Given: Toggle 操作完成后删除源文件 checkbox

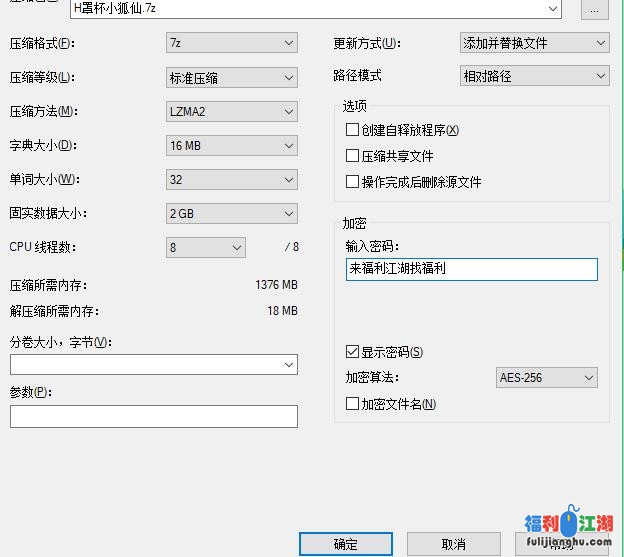Looking at the screenshot, I should [352, 182].
